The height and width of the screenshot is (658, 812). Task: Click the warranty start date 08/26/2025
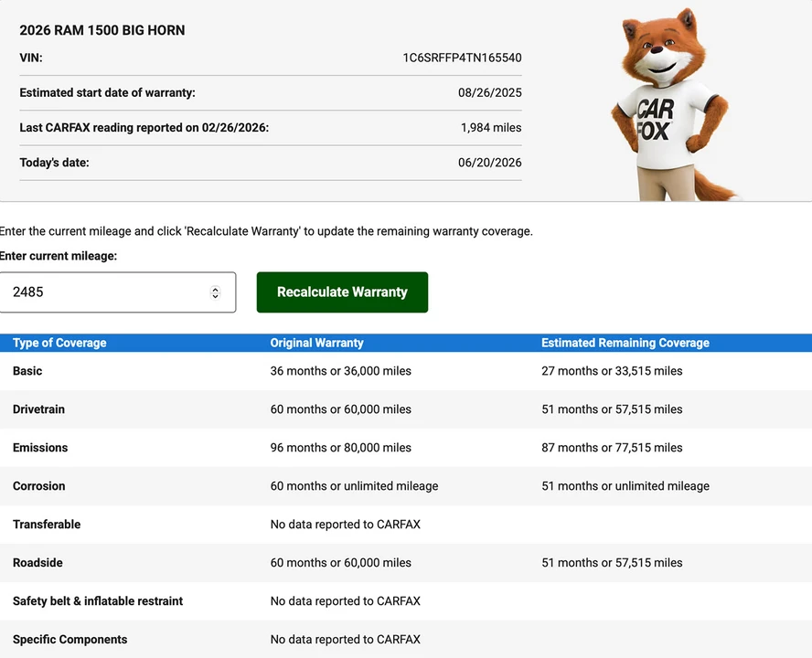pos(490,92)
